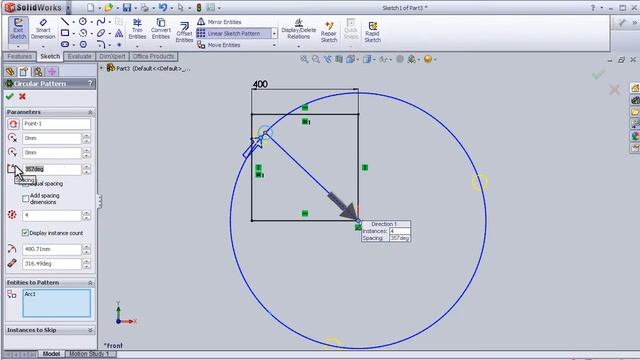Click the reverse direction icon beside Point-1
The height and width of the screenshot is (360, 640).
pos(13,124)
